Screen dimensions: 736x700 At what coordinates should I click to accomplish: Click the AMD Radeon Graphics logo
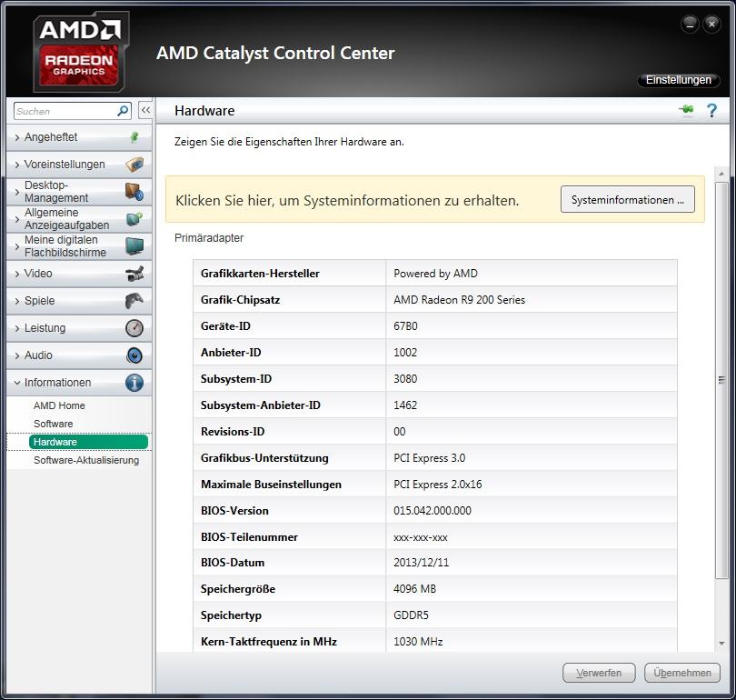click(81, 52)
